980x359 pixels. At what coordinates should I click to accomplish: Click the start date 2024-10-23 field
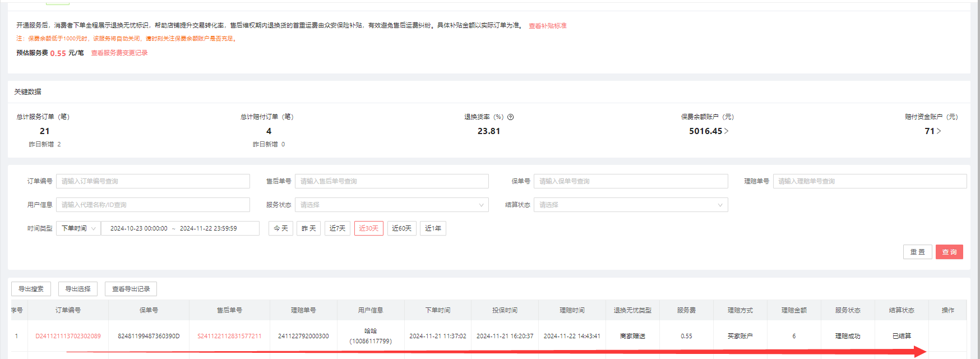[x=138, y=228]
